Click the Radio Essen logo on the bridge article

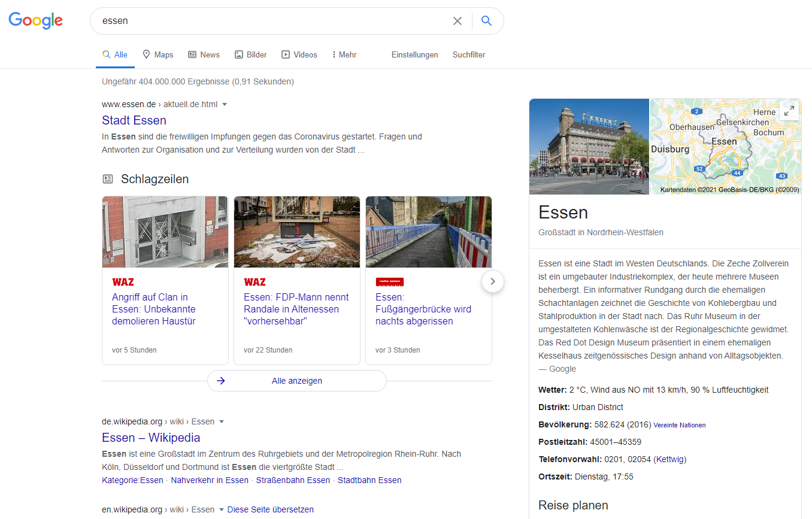pyautogui.click(x=390, y=282)
